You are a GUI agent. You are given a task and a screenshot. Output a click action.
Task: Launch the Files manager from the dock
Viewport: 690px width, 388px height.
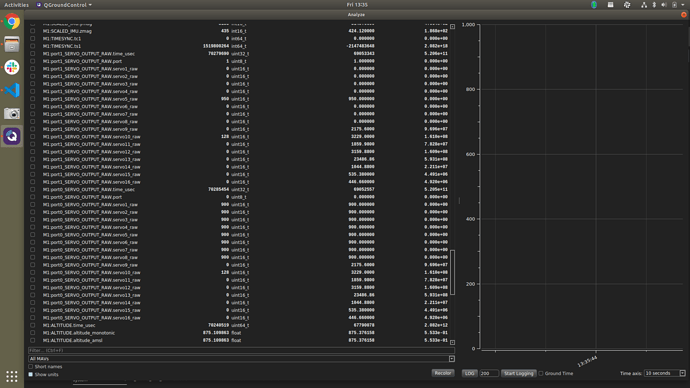click(x=12, y=44)
